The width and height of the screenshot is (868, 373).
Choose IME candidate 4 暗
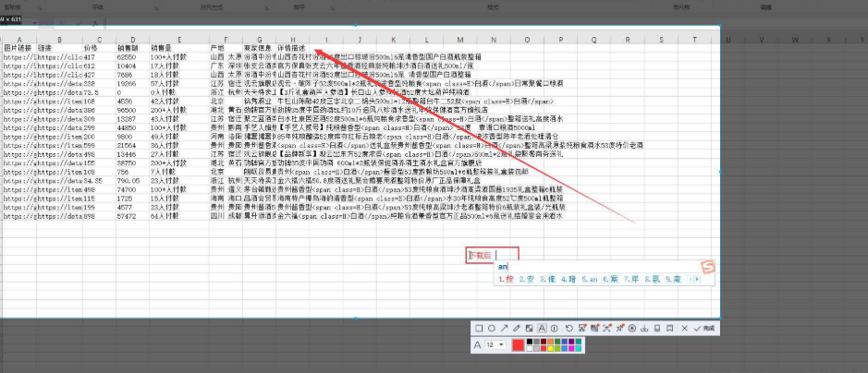pos(568,280)
